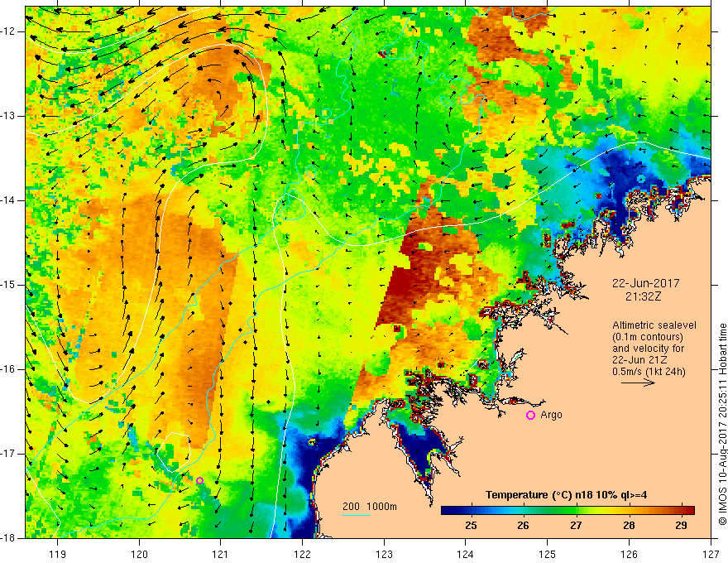Click the '(0.1m contours)' caption line
This screenshot has height=563, width=728.
point(648,337)
